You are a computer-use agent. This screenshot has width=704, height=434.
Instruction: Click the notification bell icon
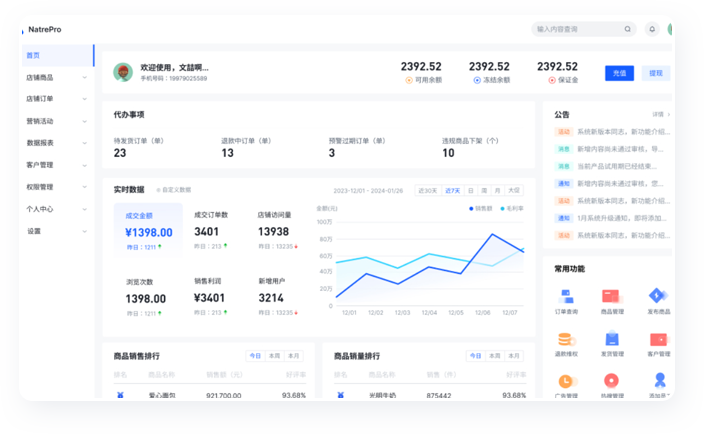click(652, 29)
